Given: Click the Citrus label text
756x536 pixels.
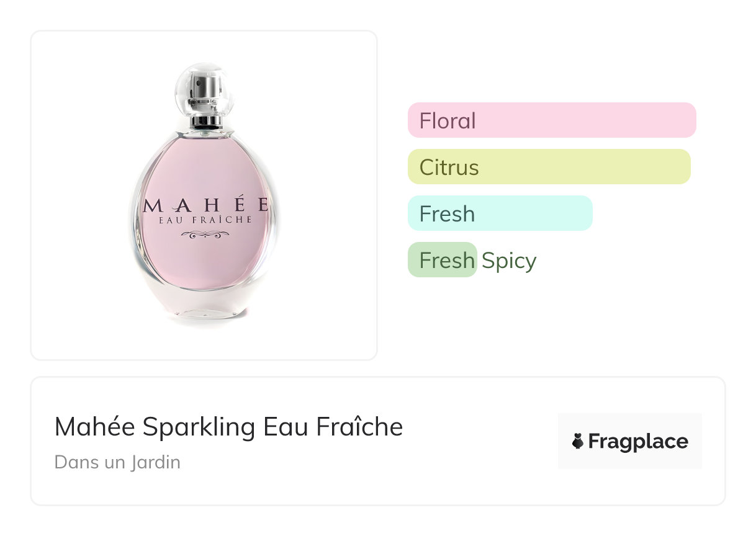Looking at the screenshot, I should [x=449, y=167].
